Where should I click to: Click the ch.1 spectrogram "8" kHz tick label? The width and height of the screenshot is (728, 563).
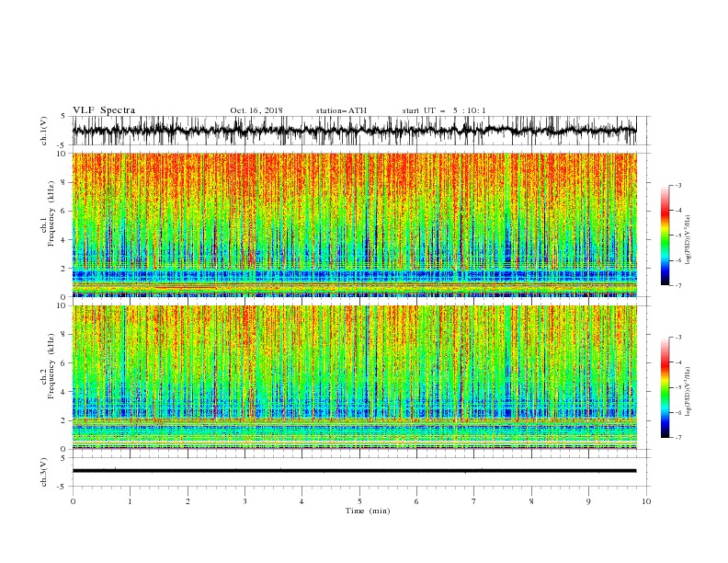(63, 182)
